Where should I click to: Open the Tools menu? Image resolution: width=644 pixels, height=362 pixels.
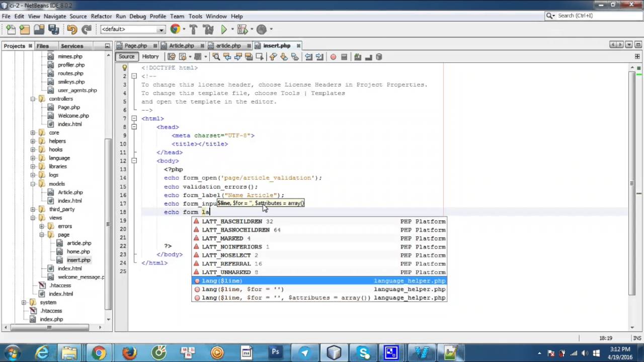pyautogui.click(x=195, y=16)
